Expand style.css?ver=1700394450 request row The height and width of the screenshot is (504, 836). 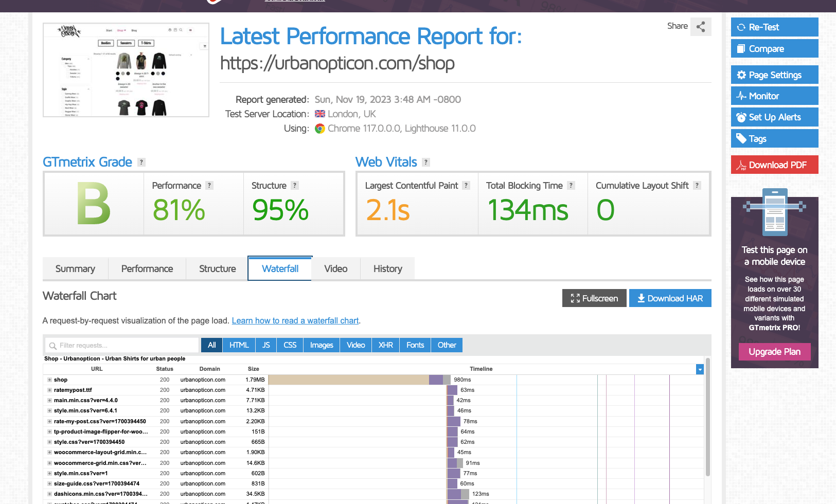pos(49,442)
